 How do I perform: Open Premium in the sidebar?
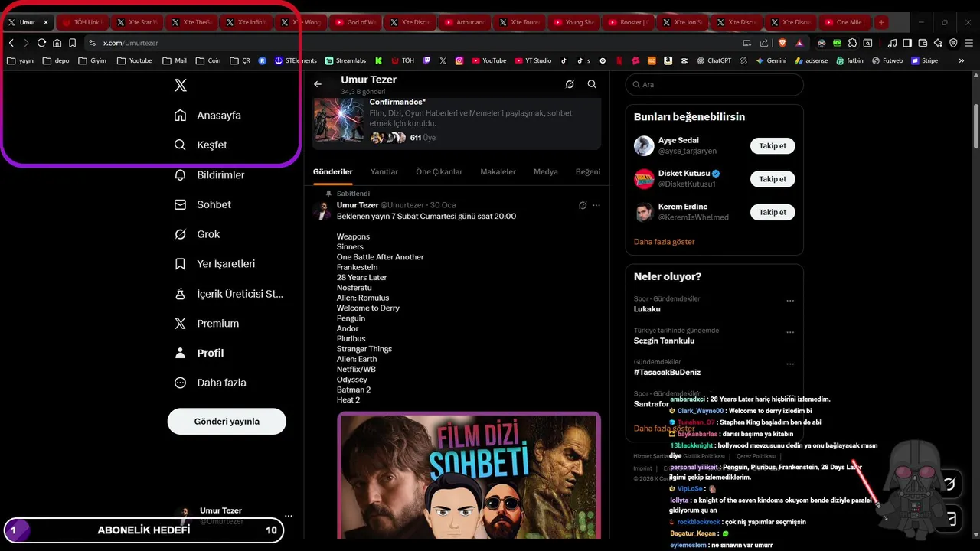click(207, 324)
